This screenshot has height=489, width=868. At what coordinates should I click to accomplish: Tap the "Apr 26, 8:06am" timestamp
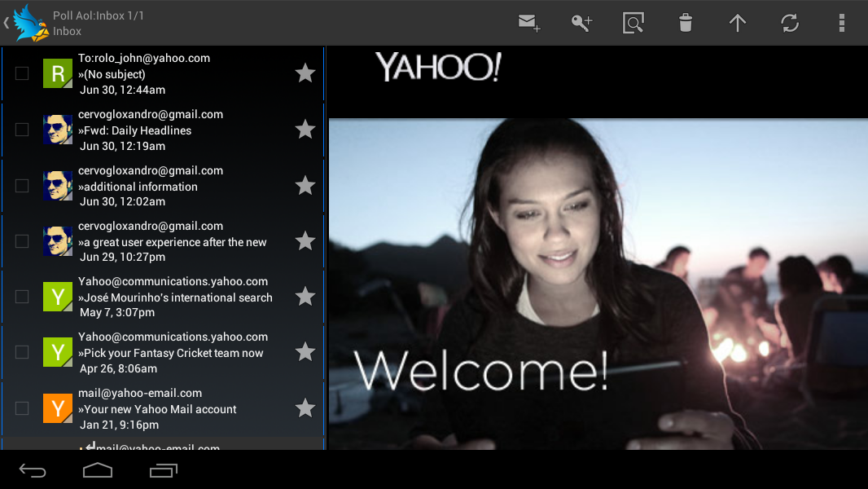pyautogui.click(x=118, y=369)
